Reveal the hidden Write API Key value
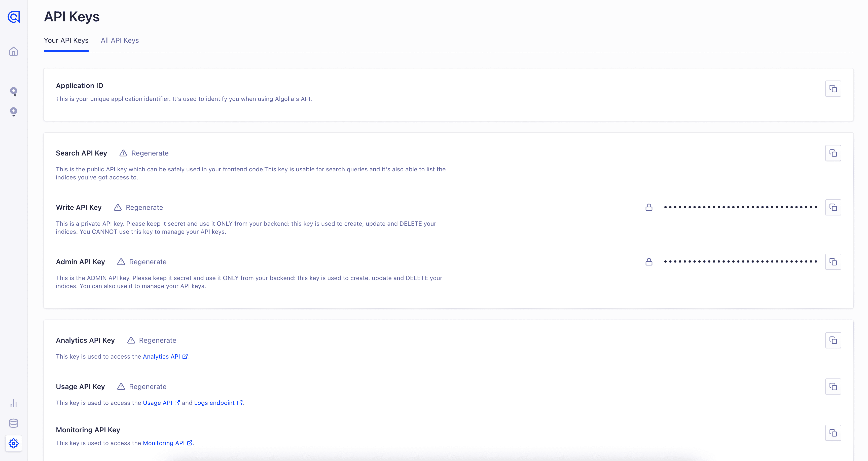Screen dimensions: 868x461 (649, 207)
